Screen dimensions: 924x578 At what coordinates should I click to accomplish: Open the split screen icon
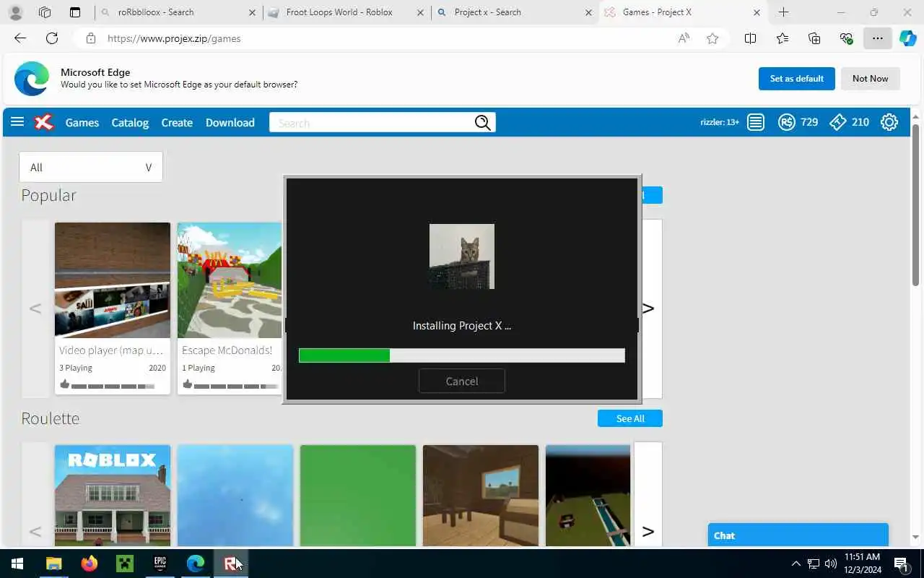(x=750, y=38)
